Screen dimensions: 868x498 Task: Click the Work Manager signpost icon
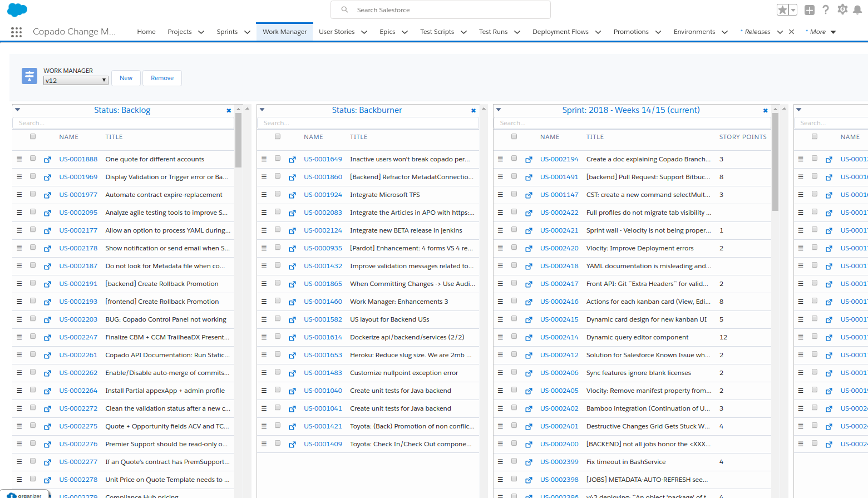click(29, 76)
